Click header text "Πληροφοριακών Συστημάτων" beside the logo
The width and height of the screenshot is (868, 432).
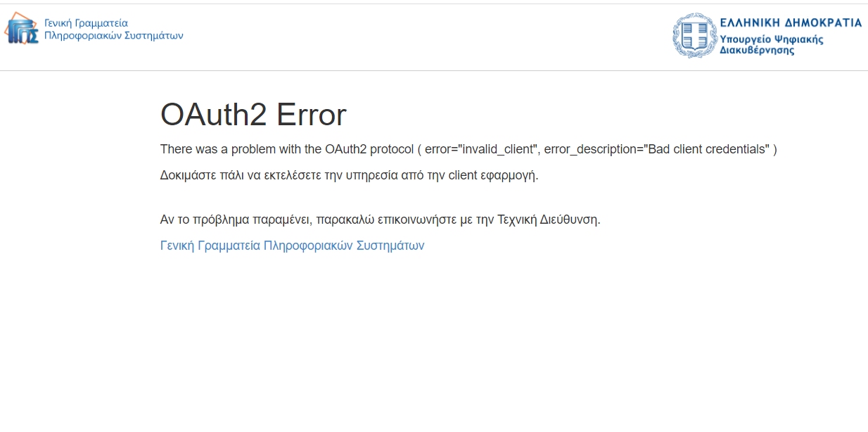pos(113,35)
